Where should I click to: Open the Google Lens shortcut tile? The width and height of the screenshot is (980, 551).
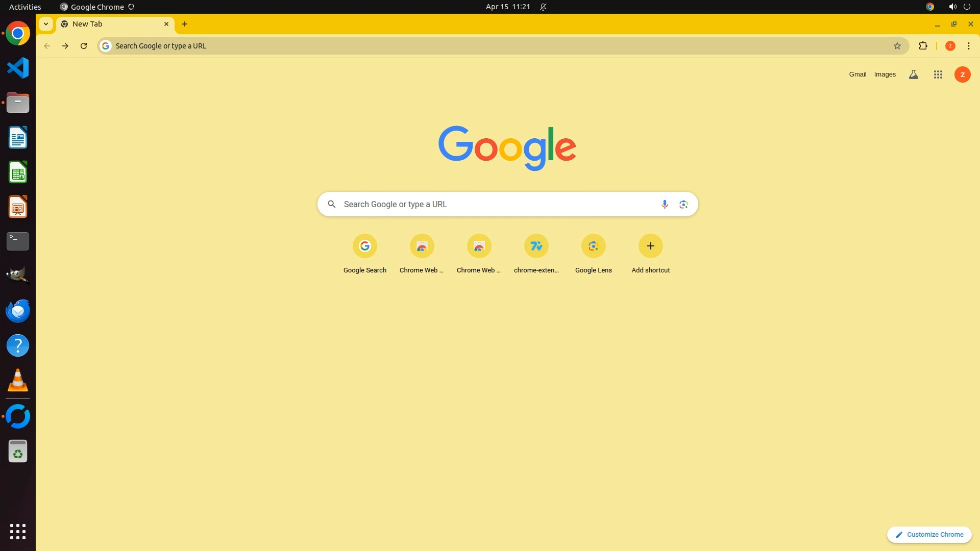[x=593, y=246]
